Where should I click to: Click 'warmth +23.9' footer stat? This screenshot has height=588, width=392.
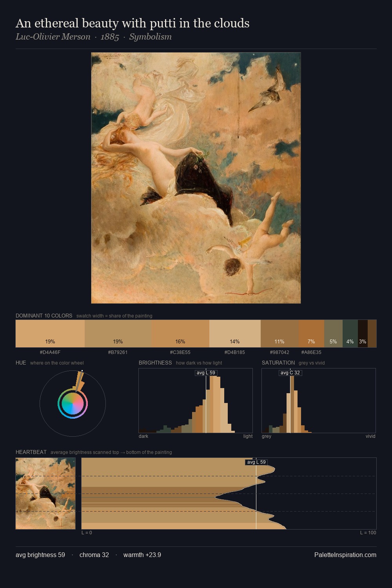coord(142,555)
